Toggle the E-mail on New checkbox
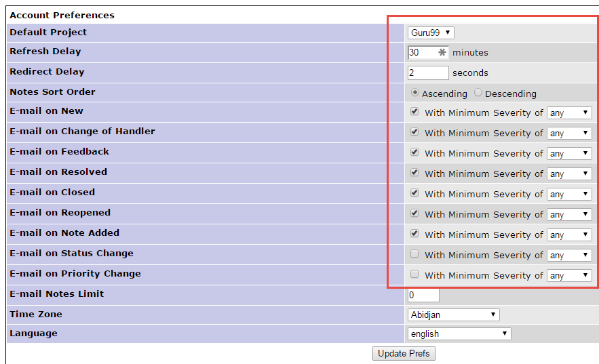599x364 pixels. [414, 112]
